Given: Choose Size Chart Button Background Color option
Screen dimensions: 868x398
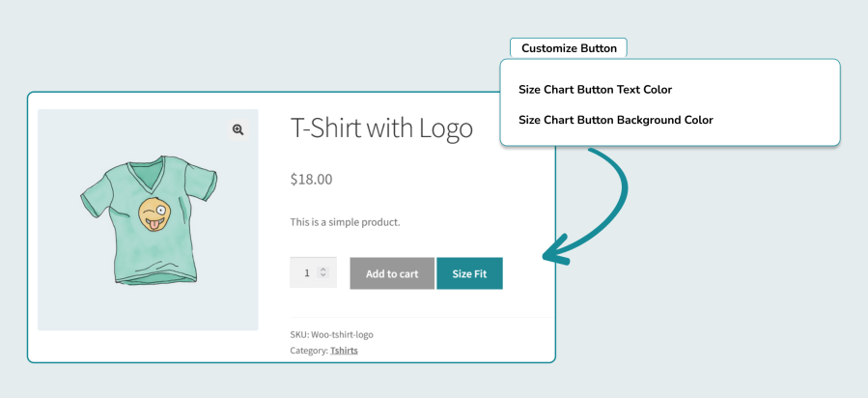Looking at the screenshot, I should pos(615,121).
